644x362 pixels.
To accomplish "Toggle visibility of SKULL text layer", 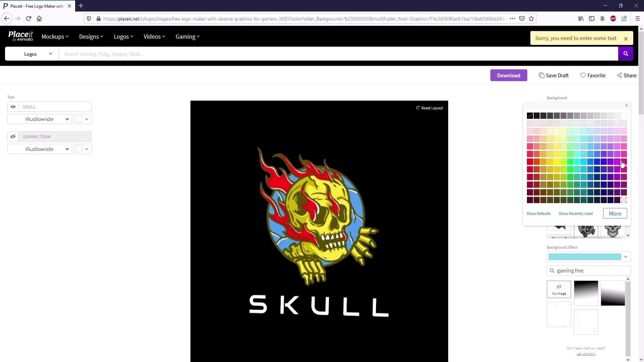I will tap(13, 107).
